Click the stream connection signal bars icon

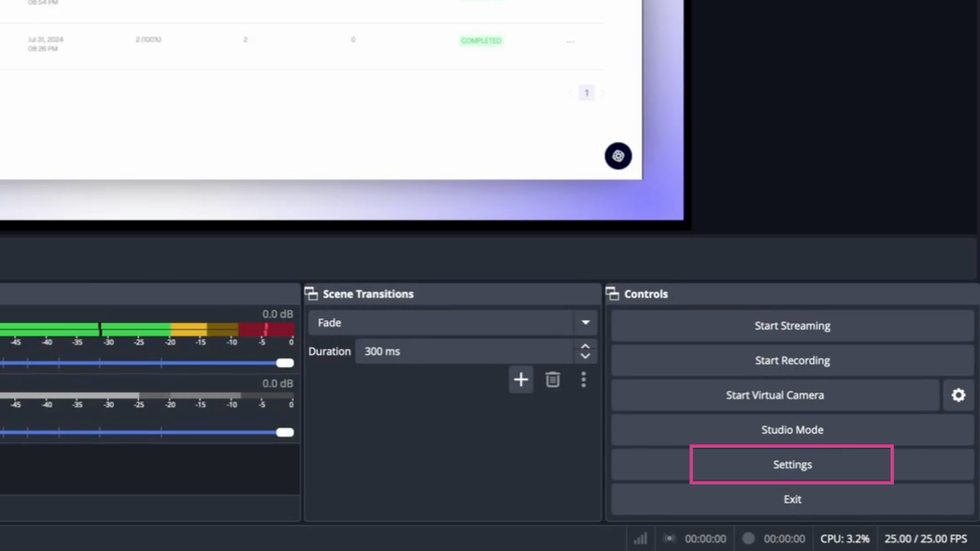pos(641,539)
